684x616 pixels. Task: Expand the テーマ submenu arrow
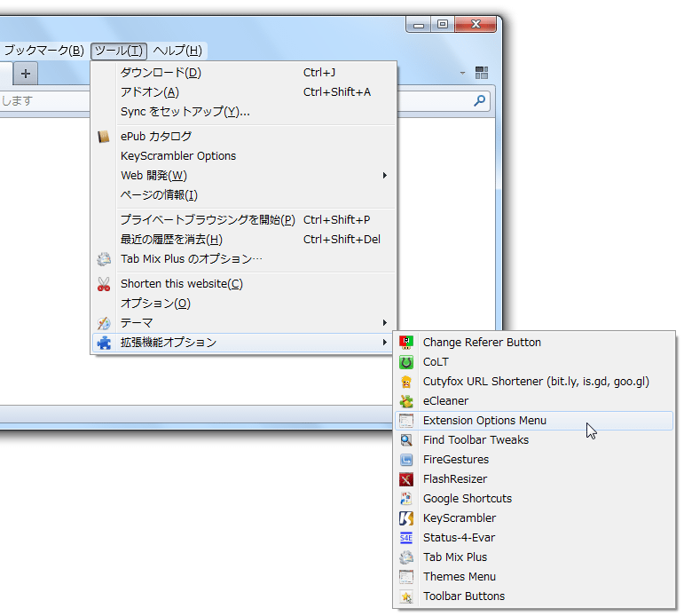click(x=385, y=322)
